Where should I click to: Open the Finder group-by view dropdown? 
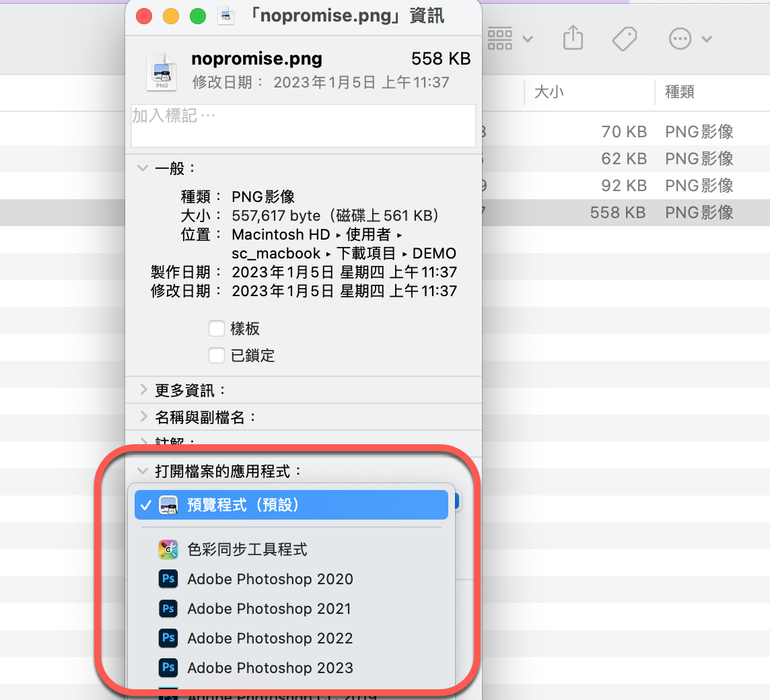tap(510, 39)
